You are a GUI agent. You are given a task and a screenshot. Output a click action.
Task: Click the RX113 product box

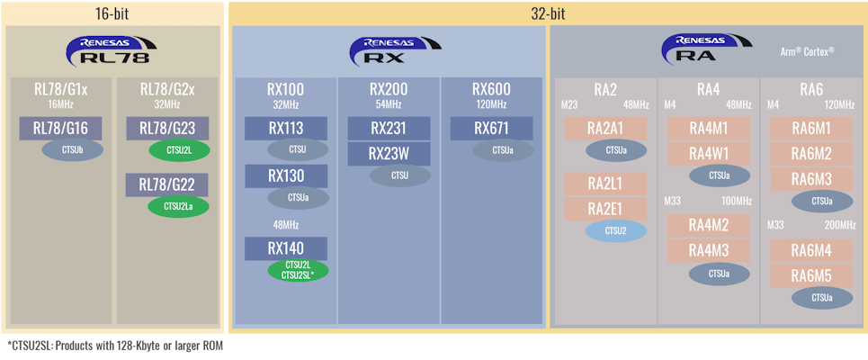286,129
